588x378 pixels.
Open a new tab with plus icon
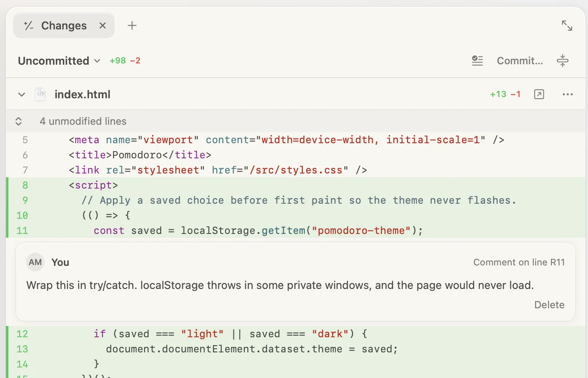click(x=132, y=26)
